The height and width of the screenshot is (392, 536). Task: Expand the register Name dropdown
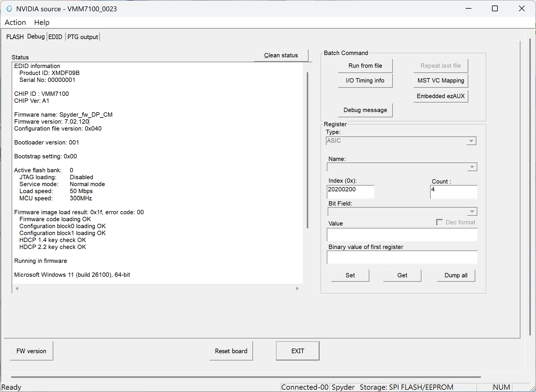tap(472, 167)
